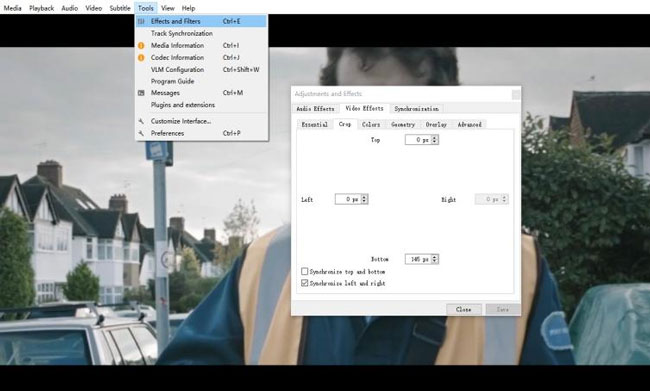Viewport: 650px width, 391px height.
Task: Click the grayed Save button
Action: pyautogui.click(x=502, y=309)
